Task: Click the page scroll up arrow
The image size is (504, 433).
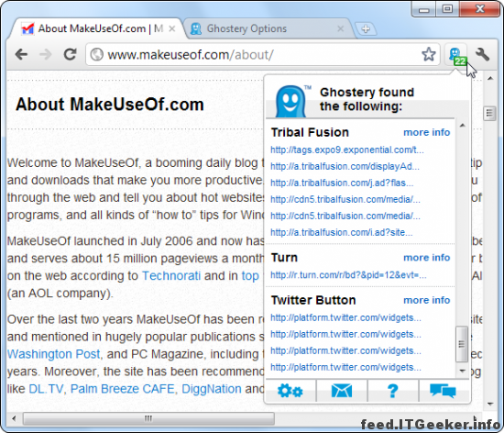Action: (x=490, y=78)
